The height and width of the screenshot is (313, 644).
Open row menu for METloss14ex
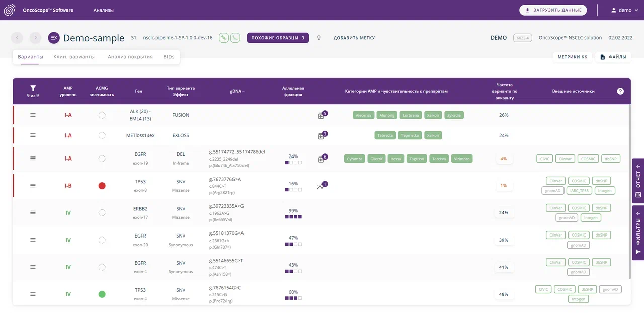pyautogui.click(x=33, y=135)
